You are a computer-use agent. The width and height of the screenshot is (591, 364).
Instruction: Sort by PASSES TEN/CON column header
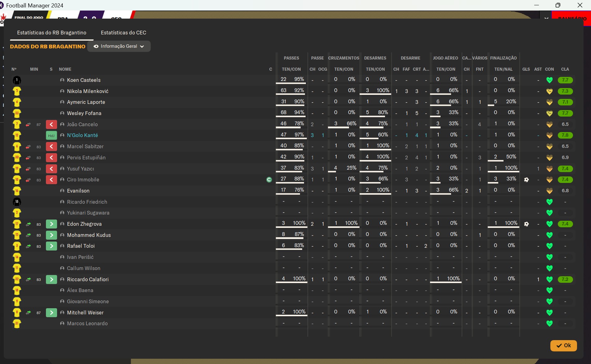pyautogui.click(x=291, y=69)
